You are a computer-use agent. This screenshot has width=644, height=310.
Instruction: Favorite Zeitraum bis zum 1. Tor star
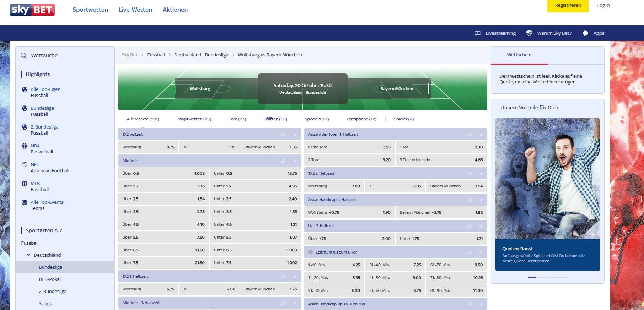point(481,252)
